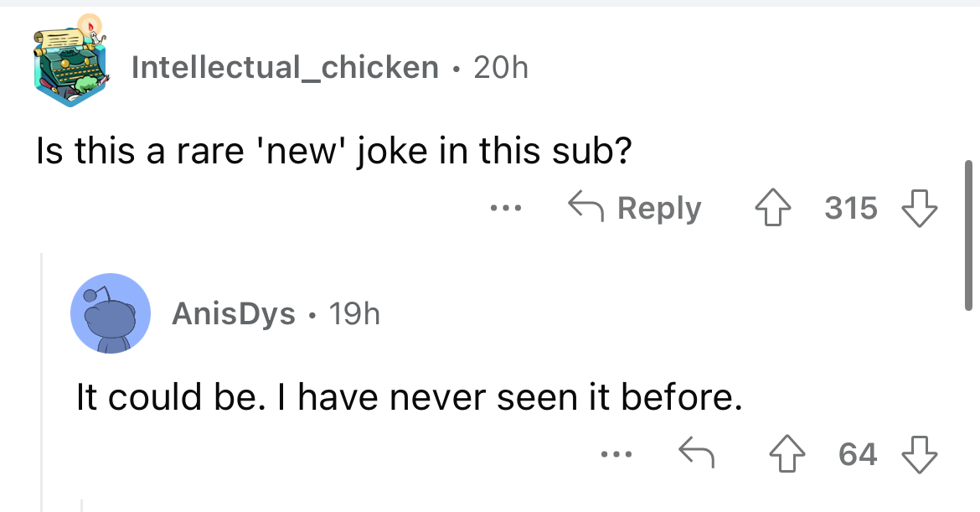Click the 19h timestamp

click(x=354, y=314)
